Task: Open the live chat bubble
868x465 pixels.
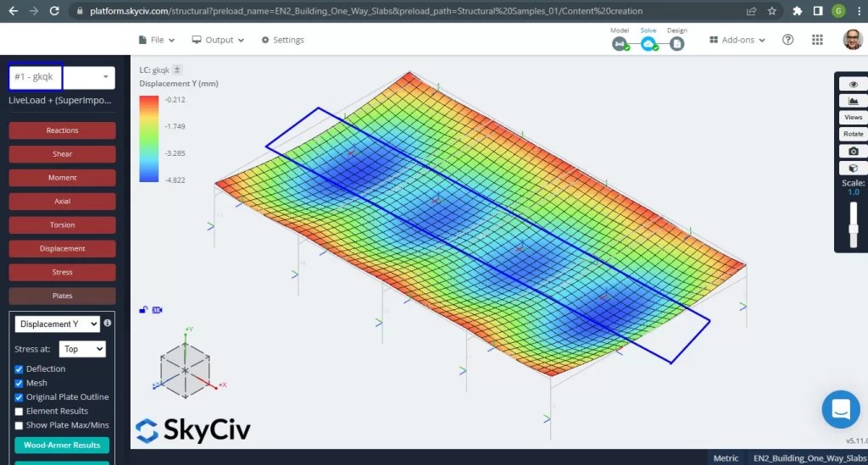Action: click(841, 410)
